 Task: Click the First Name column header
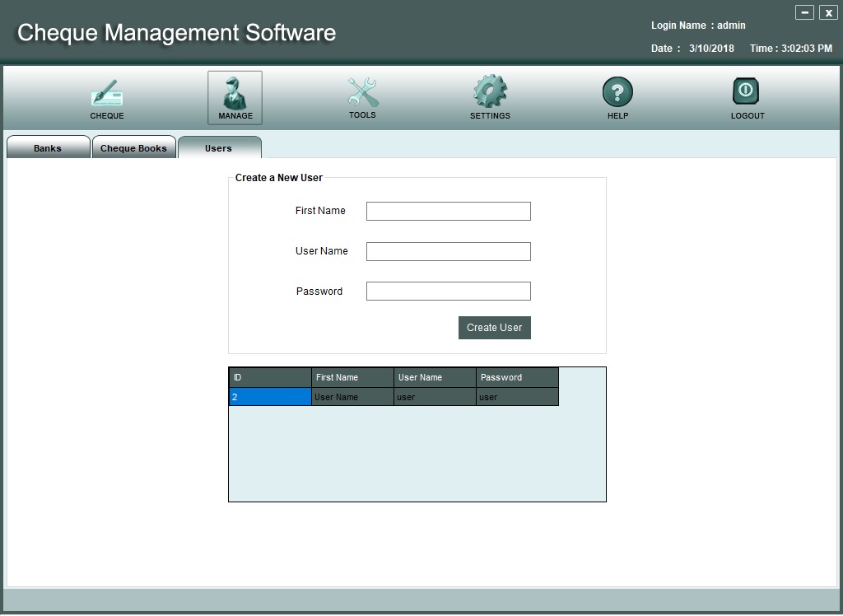pyautogui.click(x=352, y=377)
